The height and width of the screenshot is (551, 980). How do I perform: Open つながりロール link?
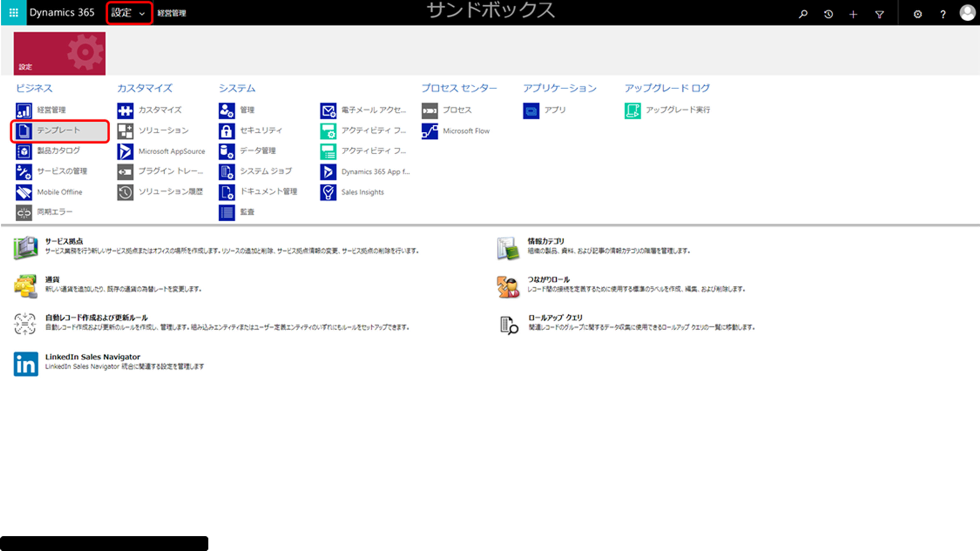click(549, 280)
